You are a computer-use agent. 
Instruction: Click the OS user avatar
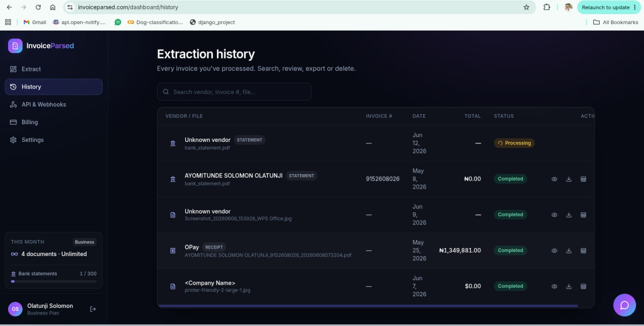(x=15, y=309)
